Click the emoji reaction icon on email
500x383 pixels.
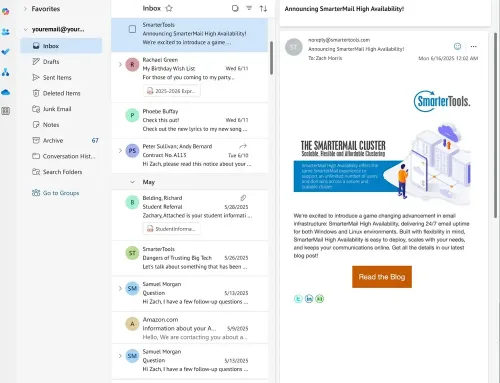click(x=457, y=46)
